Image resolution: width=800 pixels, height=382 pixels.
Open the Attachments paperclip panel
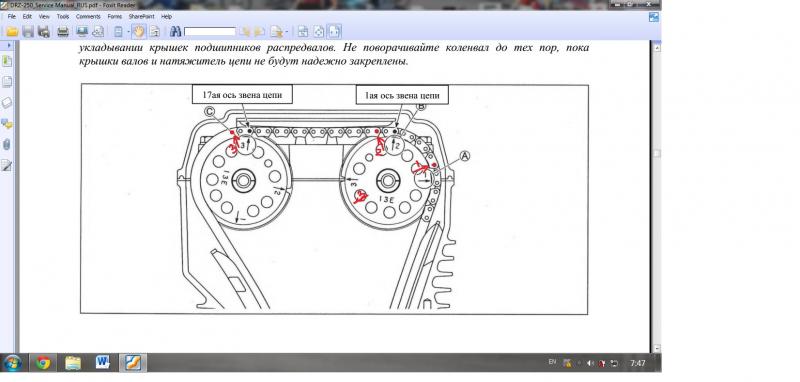point(7,144)
